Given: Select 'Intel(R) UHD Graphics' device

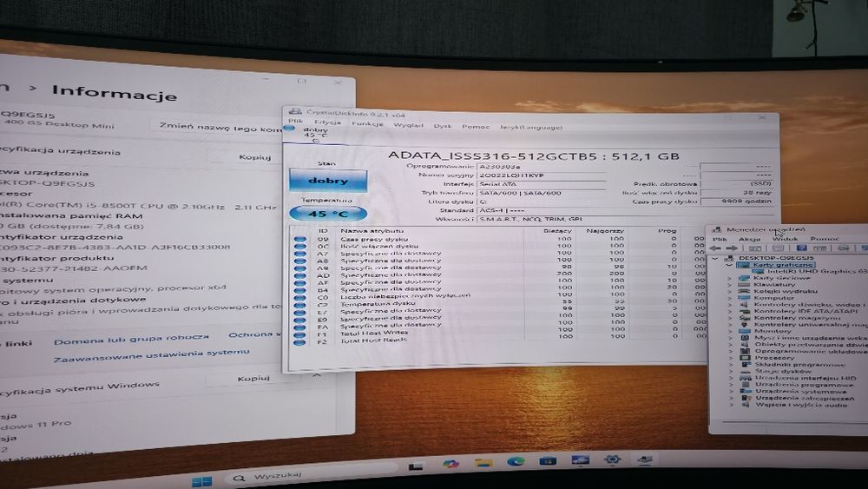Looking at the screenshot, I should tap(817, 271).
